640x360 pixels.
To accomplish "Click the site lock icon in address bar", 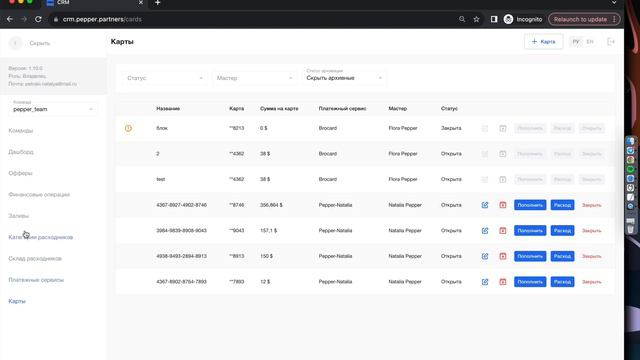I will pyautogui.click(x=56, y=19).
